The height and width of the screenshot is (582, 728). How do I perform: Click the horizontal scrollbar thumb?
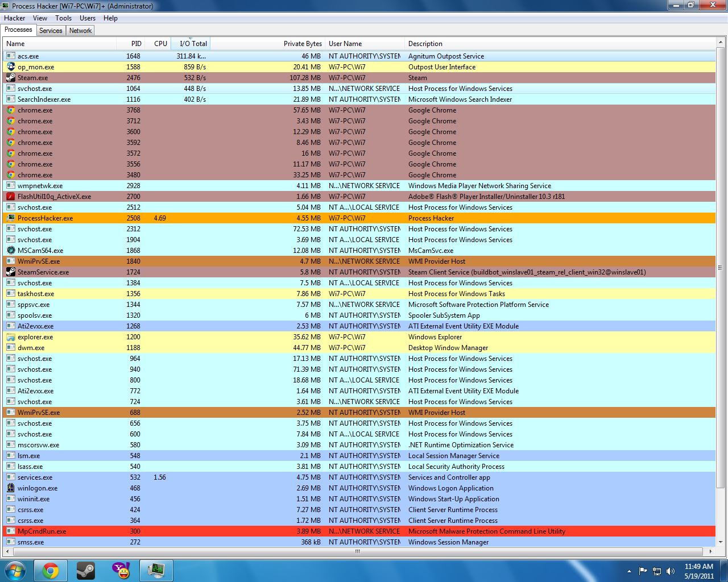[x=358, y=551]
